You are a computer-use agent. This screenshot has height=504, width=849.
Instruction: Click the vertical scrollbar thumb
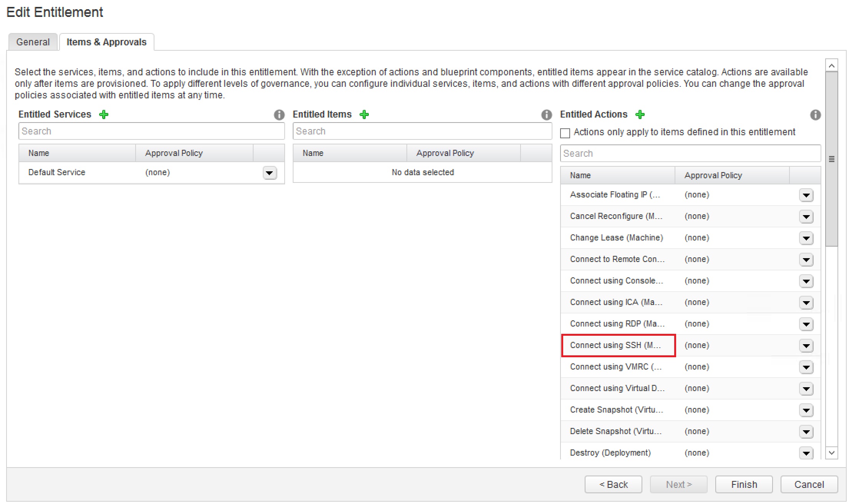[831, 159]
